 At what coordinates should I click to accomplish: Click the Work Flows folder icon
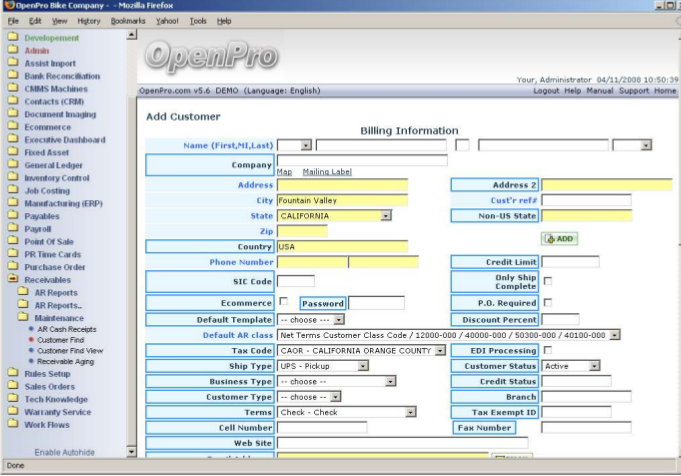pyautogui.click(x=13, y=423)
